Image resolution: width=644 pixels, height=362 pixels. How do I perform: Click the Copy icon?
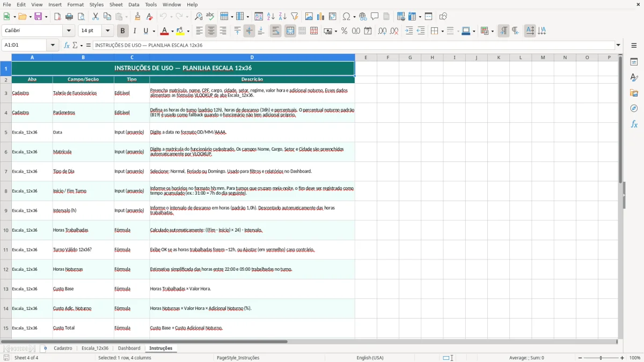(x=107, y=17)
